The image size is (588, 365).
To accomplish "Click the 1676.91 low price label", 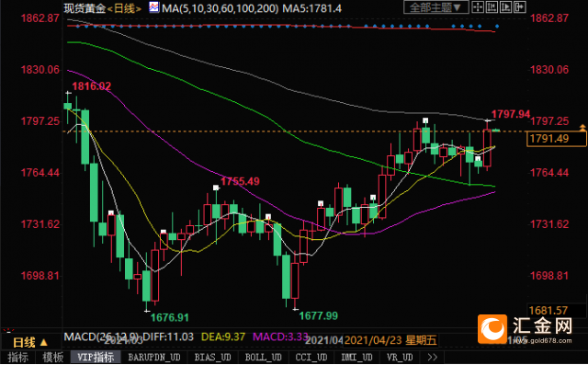I will 169,318.
